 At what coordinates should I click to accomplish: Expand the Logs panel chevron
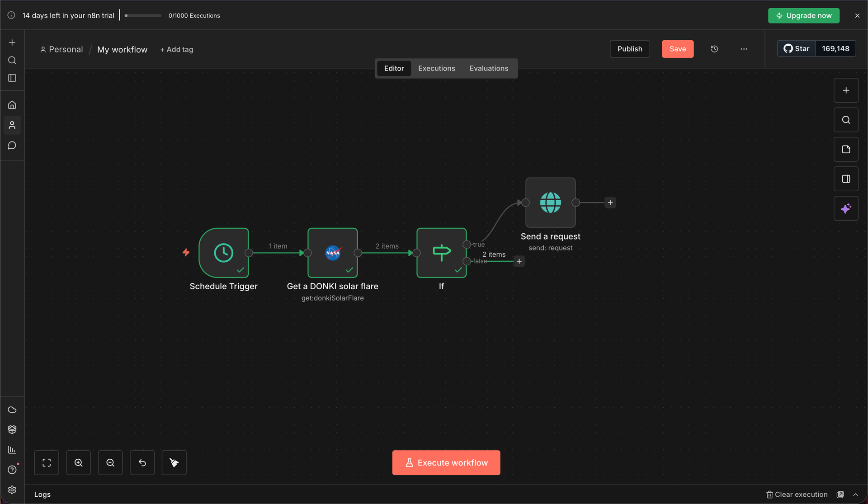point(855,495)
